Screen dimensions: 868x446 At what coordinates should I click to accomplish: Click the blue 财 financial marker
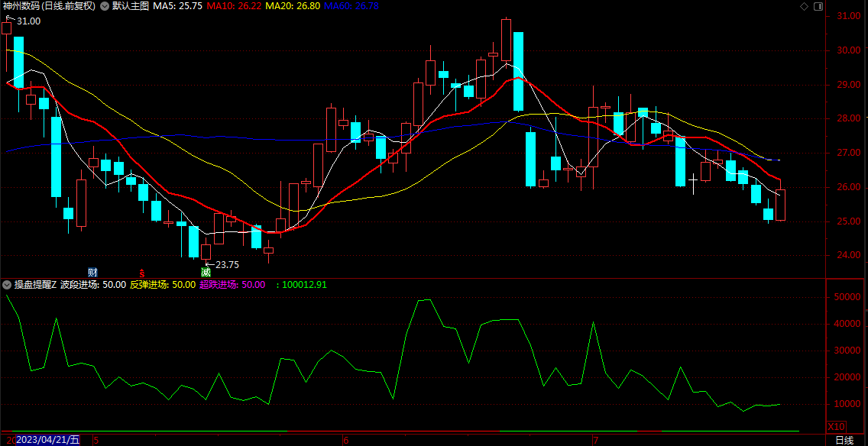(93, 272)
